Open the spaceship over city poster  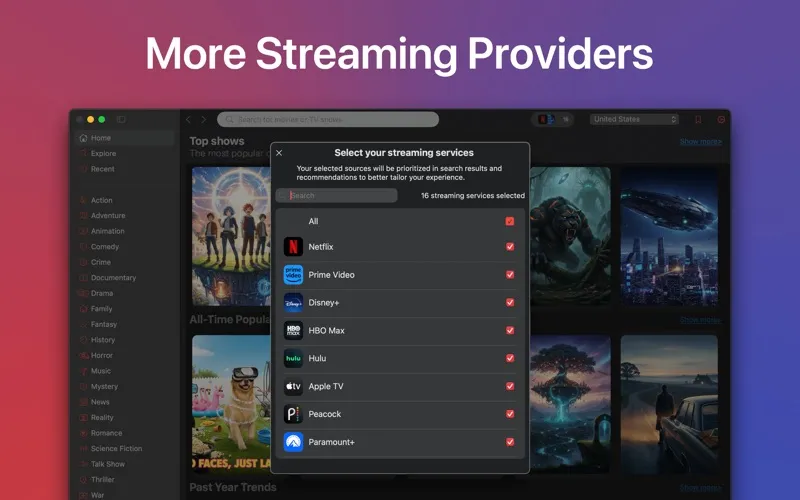click(669, 236)
